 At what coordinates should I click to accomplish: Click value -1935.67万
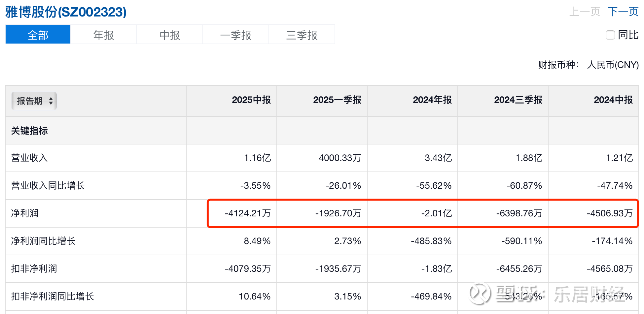pyautogui.click(x=338, y=269)
